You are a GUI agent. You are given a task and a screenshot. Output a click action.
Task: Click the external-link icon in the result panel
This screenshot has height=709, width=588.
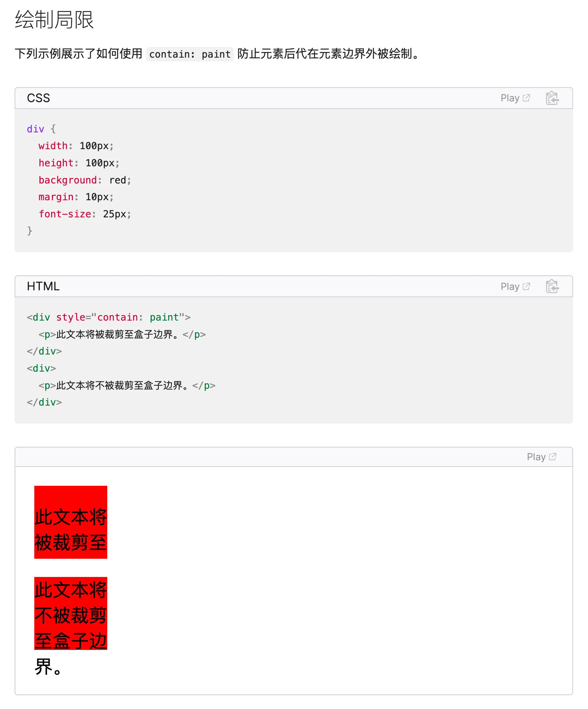point(553,456)
